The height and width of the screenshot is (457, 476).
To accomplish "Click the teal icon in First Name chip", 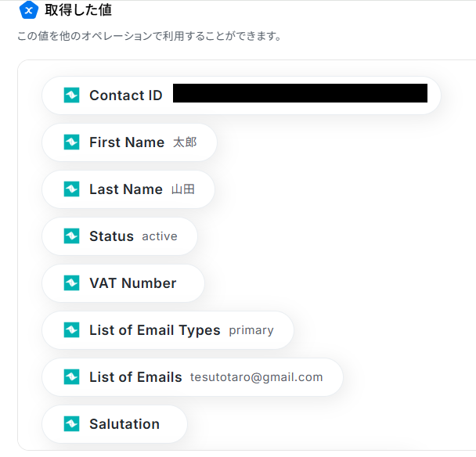I will (x=71, y=142).
